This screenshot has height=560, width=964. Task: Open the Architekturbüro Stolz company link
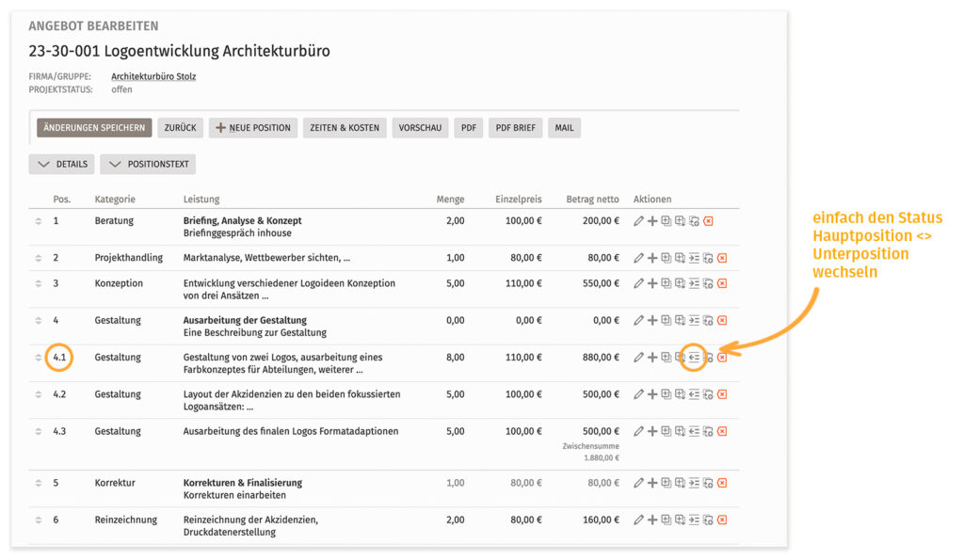[x=153, y=76]
